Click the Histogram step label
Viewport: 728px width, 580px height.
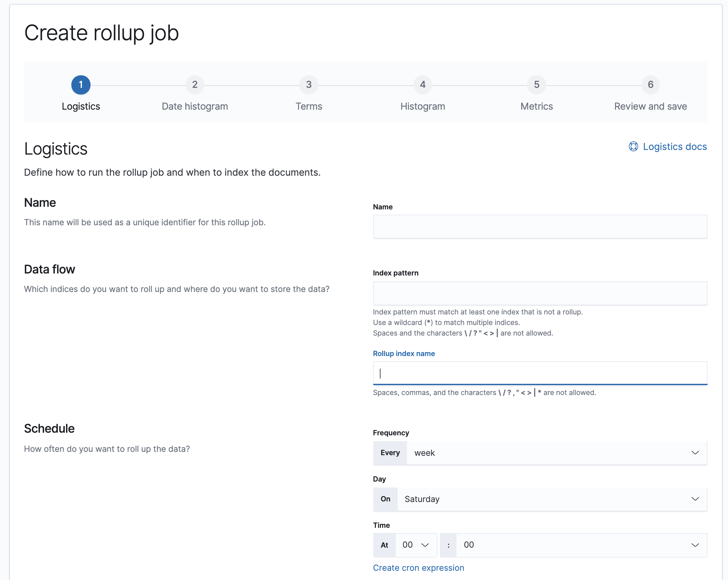pos(423,106)
